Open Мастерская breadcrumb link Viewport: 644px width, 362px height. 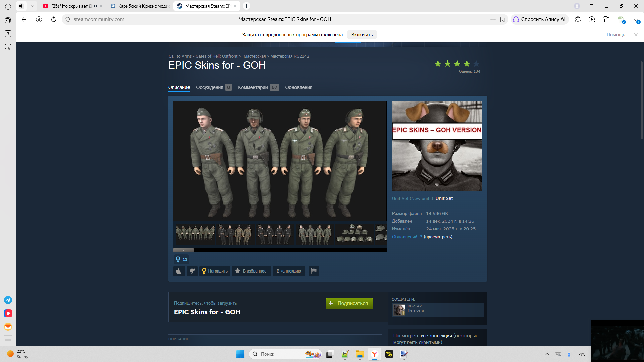tap(255, 56)
